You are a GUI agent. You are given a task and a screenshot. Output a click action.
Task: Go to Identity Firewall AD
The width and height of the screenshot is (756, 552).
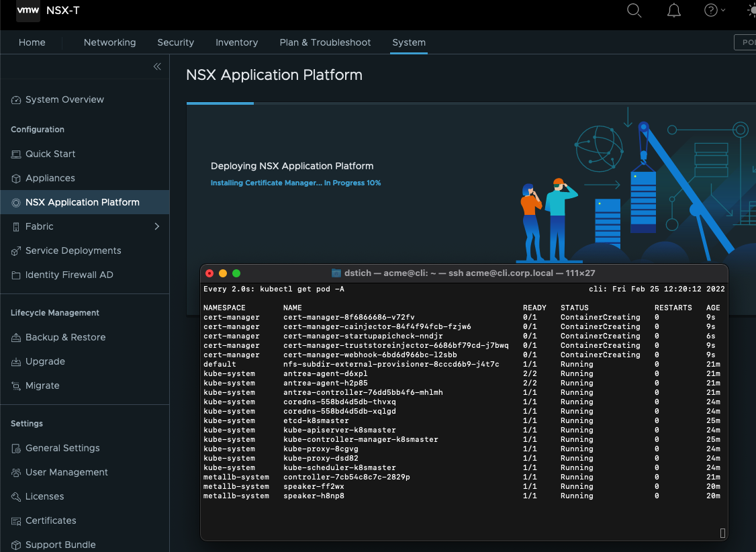(69, 274)
